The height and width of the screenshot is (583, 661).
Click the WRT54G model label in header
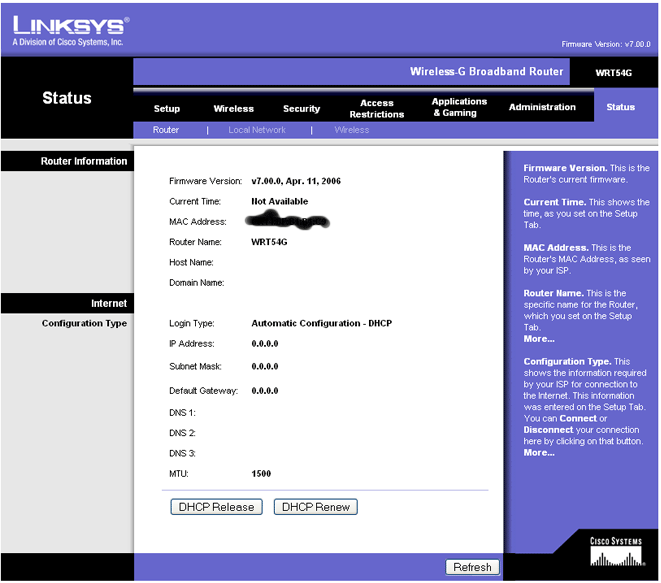[x=613, y=73]
